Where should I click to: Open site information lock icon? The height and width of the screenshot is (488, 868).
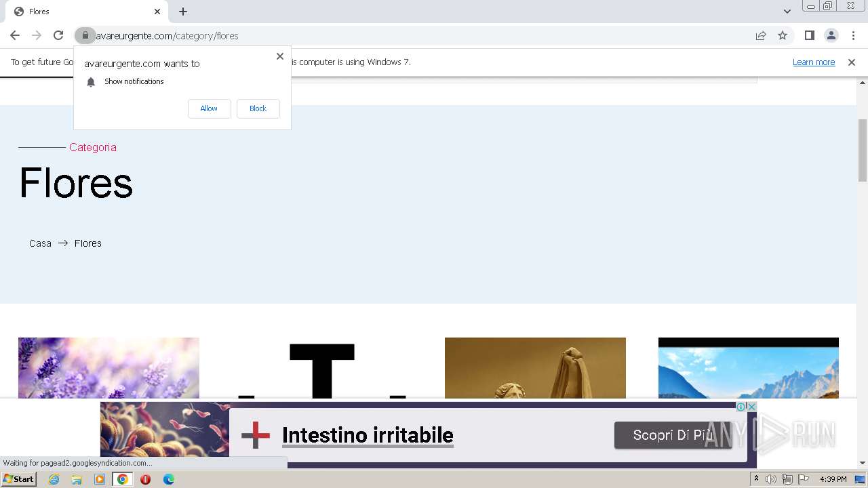click(x=85, y=35)
